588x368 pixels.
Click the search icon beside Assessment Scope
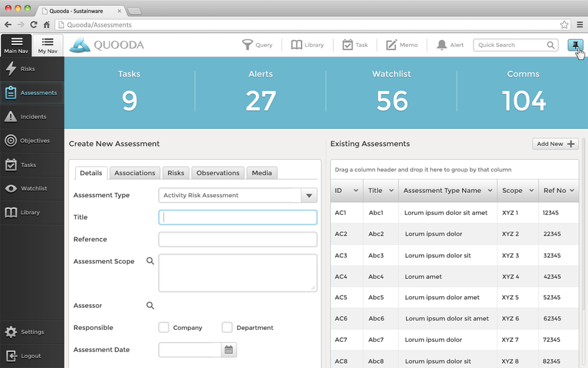click(150, 261)
